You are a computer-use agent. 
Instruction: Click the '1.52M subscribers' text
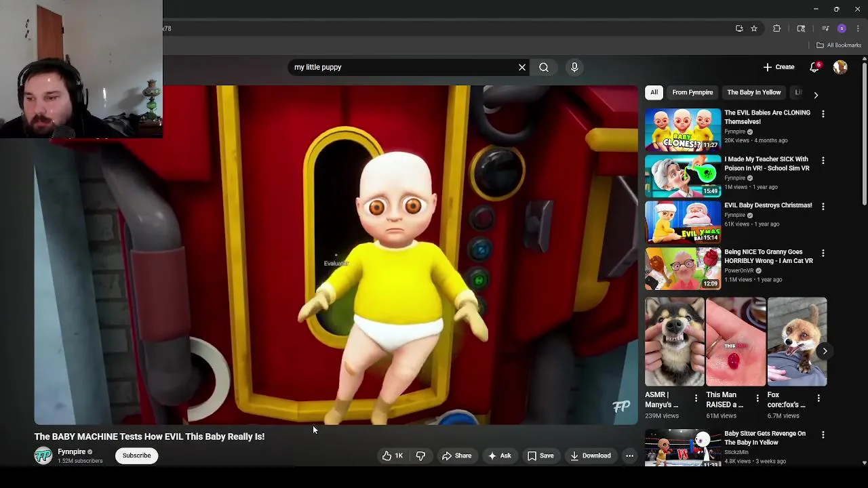[x=80, y=461]
